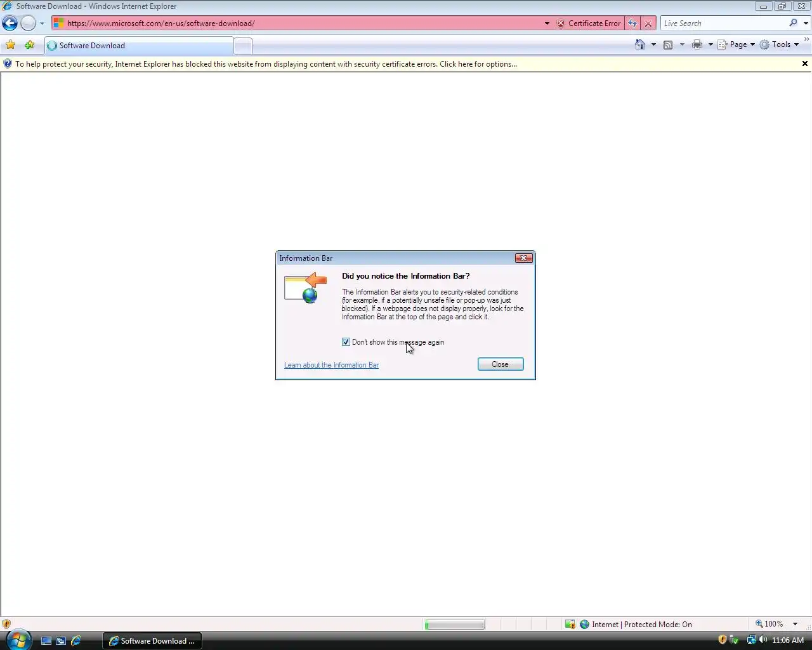
Task: Go back using the Back arrow button
Action: [10, 23]
